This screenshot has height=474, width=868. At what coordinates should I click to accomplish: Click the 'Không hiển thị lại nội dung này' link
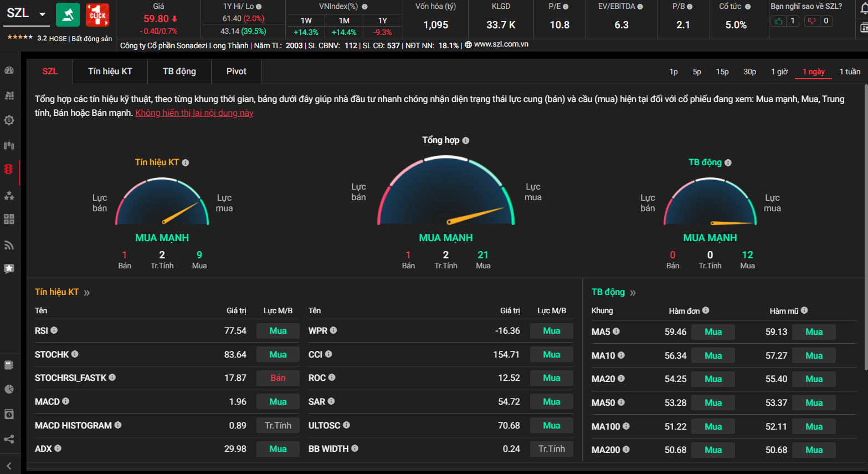coord(194,113)
